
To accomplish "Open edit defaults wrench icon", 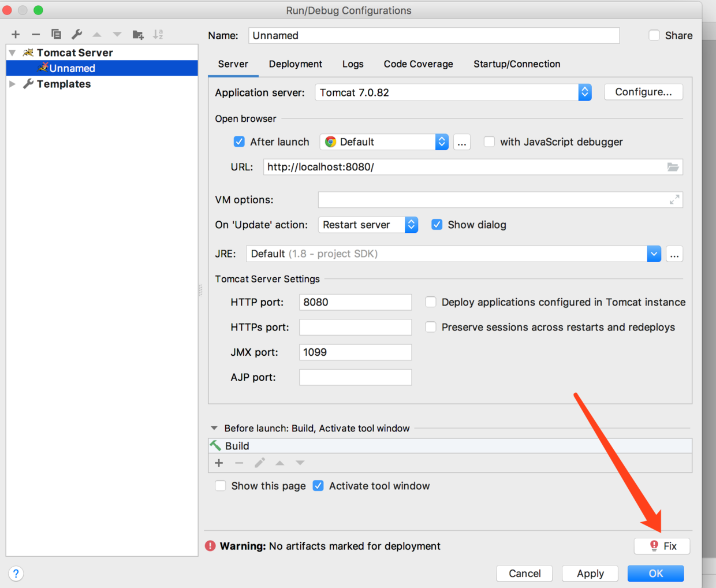I will [x=77, y=35].
